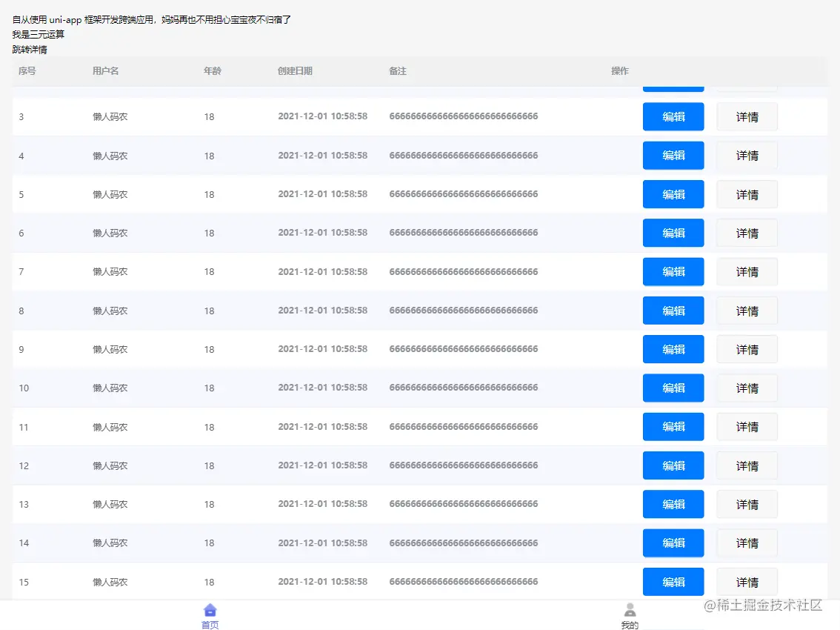840x630 pixels.
Task: View 详情 of row 11
Action: coord(747,427)
